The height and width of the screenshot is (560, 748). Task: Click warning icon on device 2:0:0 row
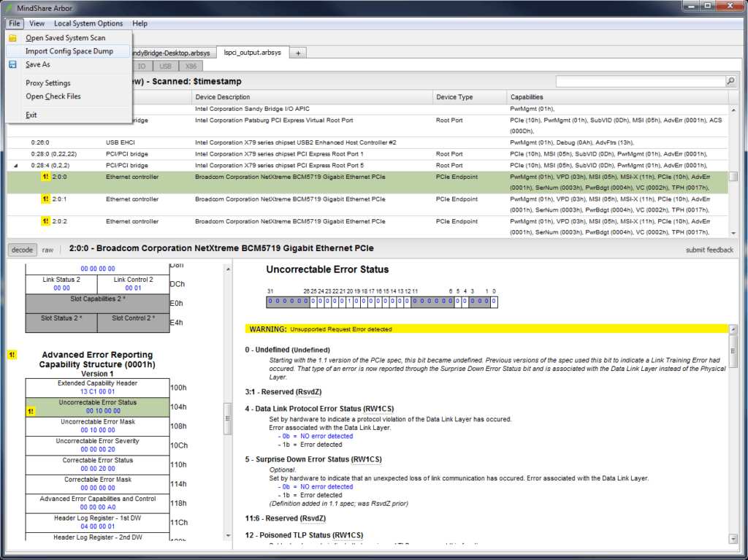(x=45, y=177)
